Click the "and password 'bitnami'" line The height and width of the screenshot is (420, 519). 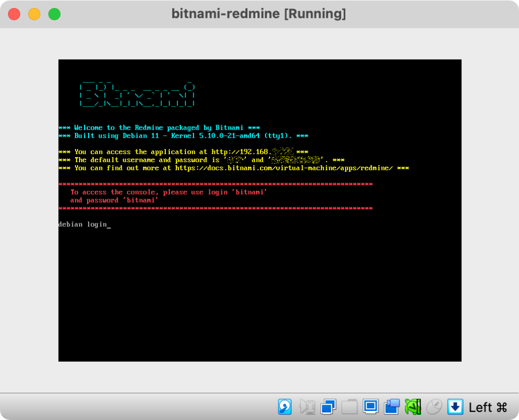tap(114, 200)
